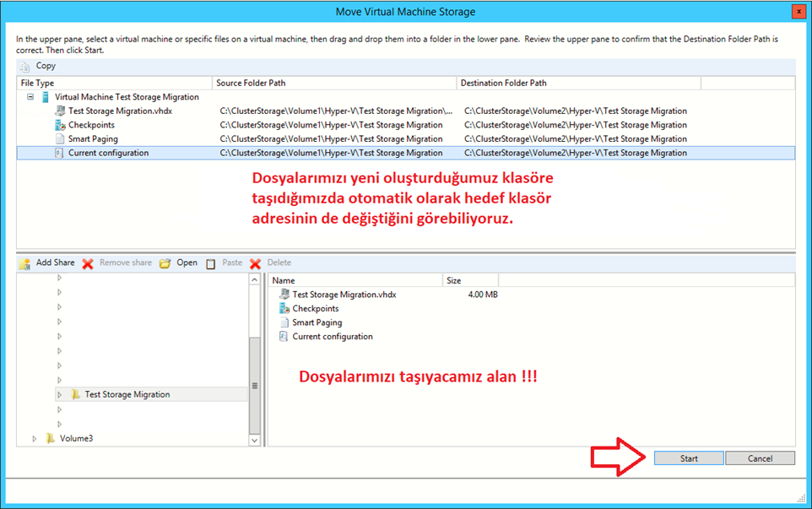This screenshot has width=812, height=509.
Task: Click the Add Share toolbar label
Action: click(x=56, y=263)
